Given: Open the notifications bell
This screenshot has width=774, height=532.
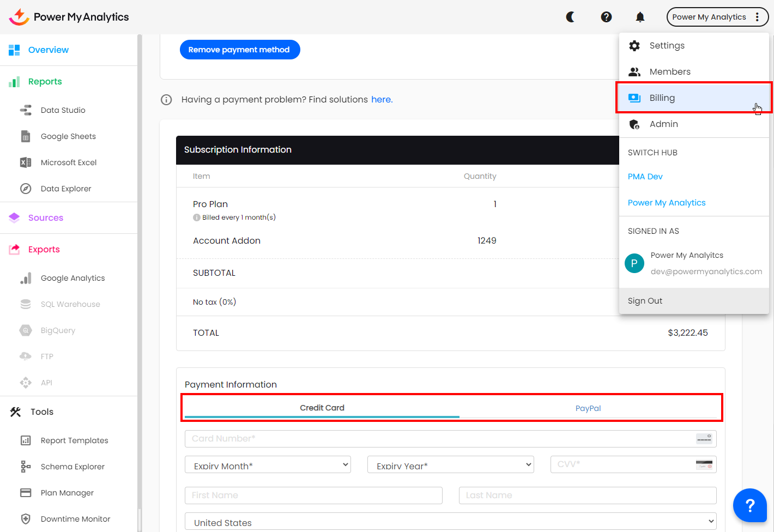Looking at the screenshot, I should [x=640, y=17].
